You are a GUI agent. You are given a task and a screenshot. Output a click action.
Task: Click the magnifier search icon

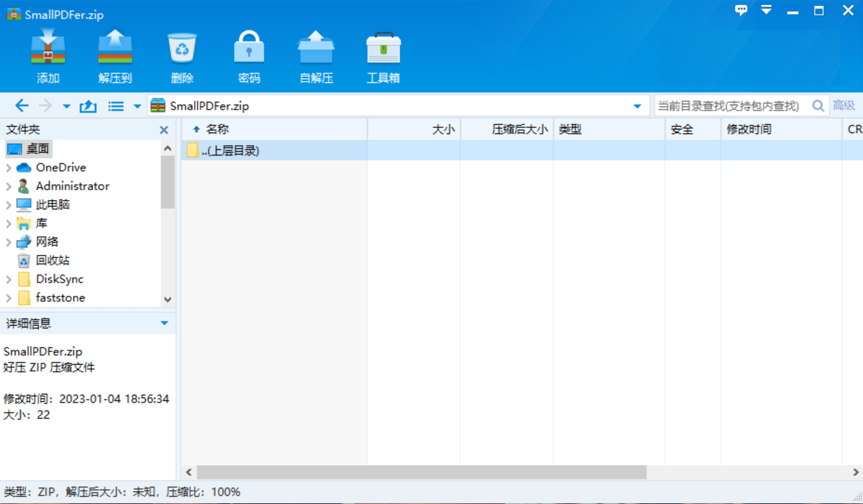click(x=818, y=106)
